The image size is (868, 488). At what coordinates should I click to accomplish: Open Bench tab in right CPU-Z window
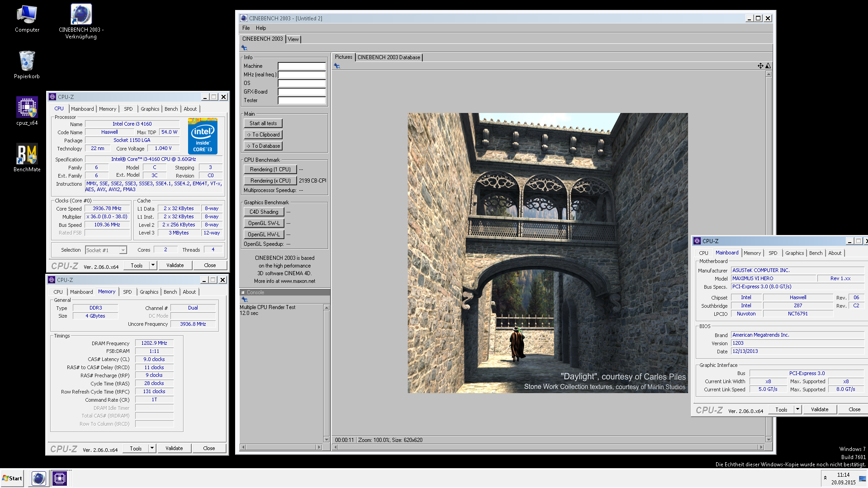[x=816, y=253]
